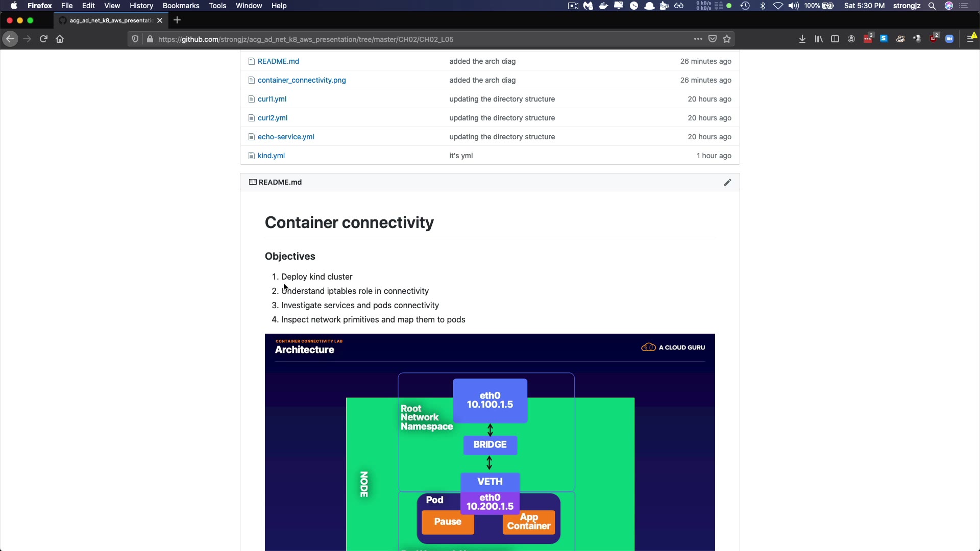The image size is (980, 551).
Task: Click the pencil edit README icon
Action: pyautogui.click(x=727, y=182)
